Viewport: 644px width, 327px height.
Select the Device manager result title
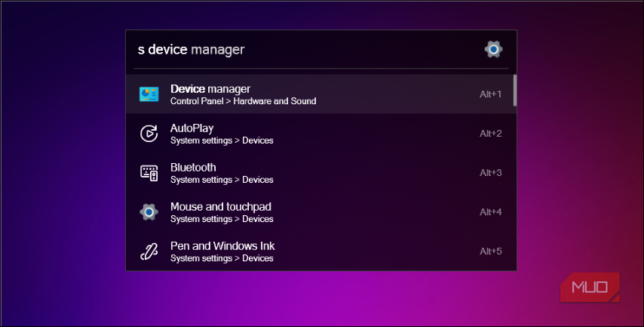[210, 89]
